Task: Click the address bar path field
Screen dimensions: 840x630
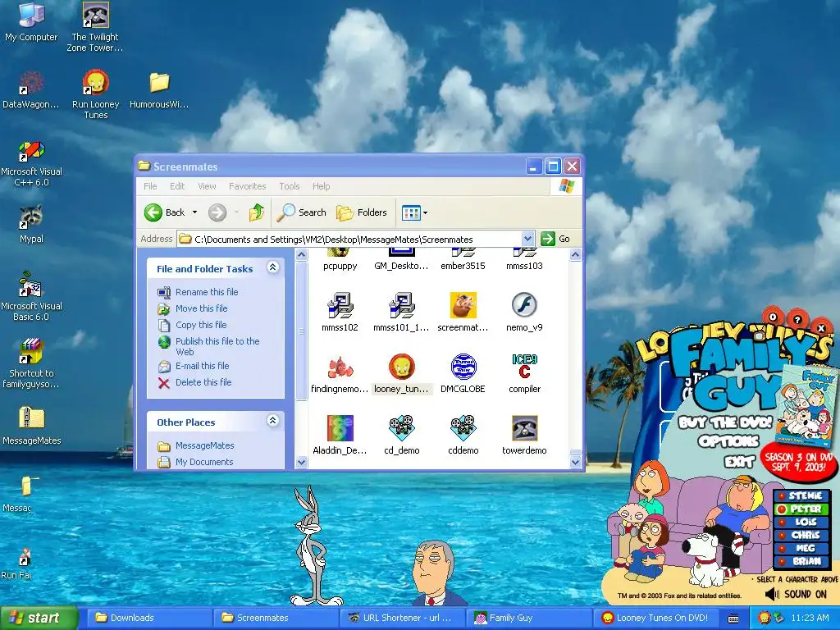Action: (x=349, y=239)
